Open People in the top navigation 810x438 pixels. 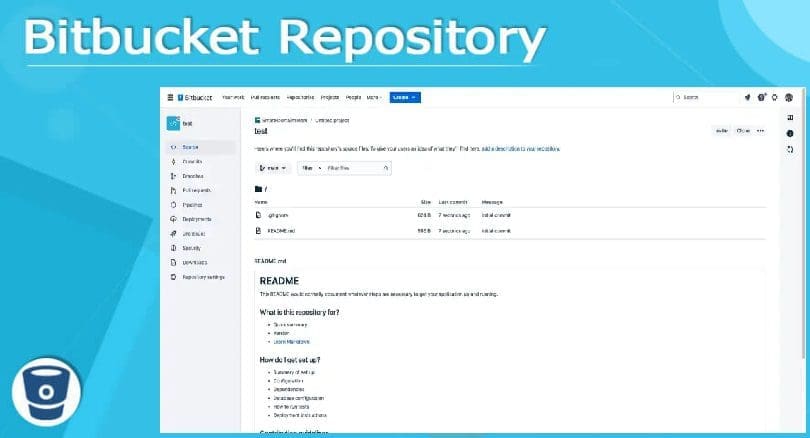353,97
